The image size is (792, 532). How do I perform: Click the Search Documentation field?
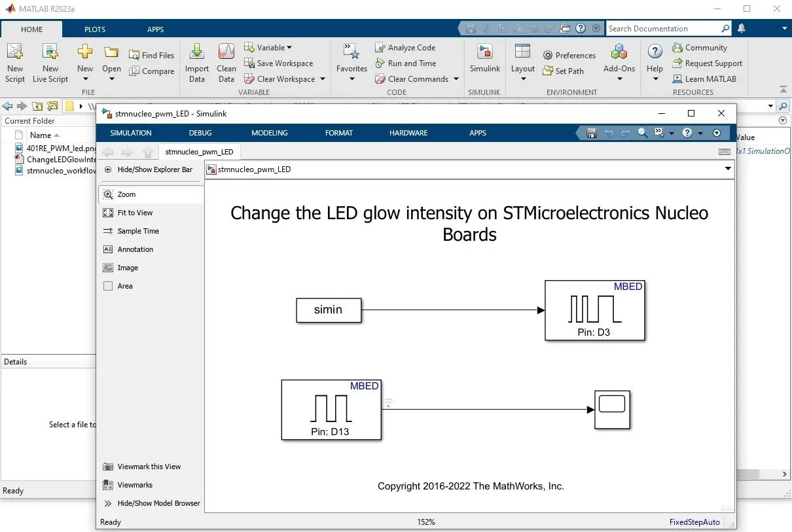coord(663,28)
